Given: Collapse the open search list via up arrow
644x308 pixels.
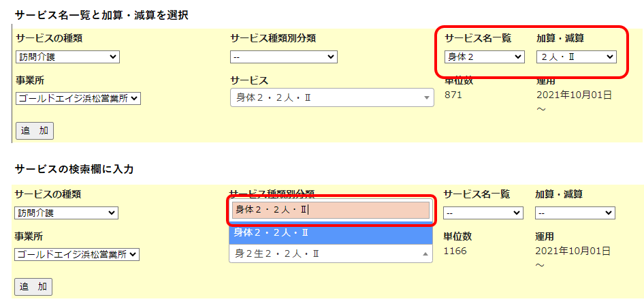Looking at the screenshot, I should tap(425, 254).
